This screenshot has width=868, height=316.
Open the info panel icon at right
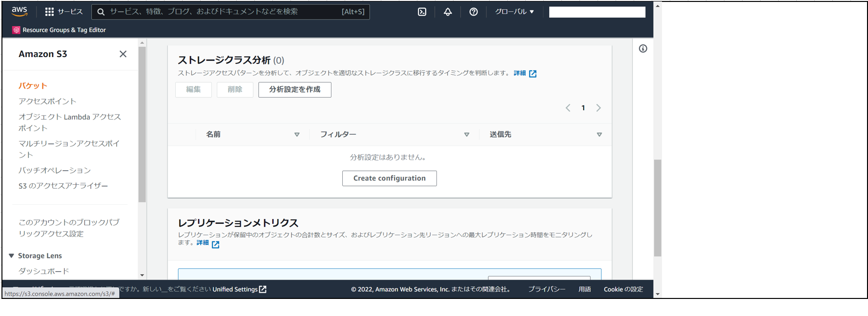click(643, 48)
